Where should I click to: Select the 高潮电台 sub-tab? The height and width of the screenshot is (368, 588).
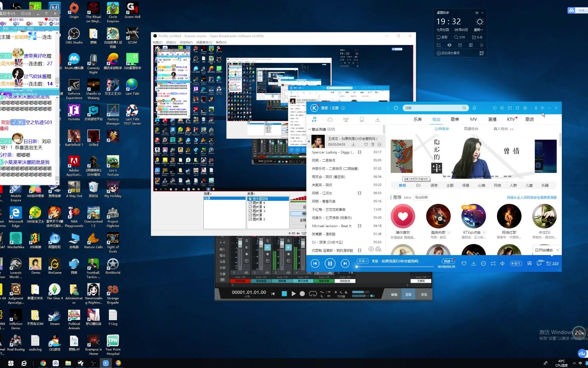(471, 129)
